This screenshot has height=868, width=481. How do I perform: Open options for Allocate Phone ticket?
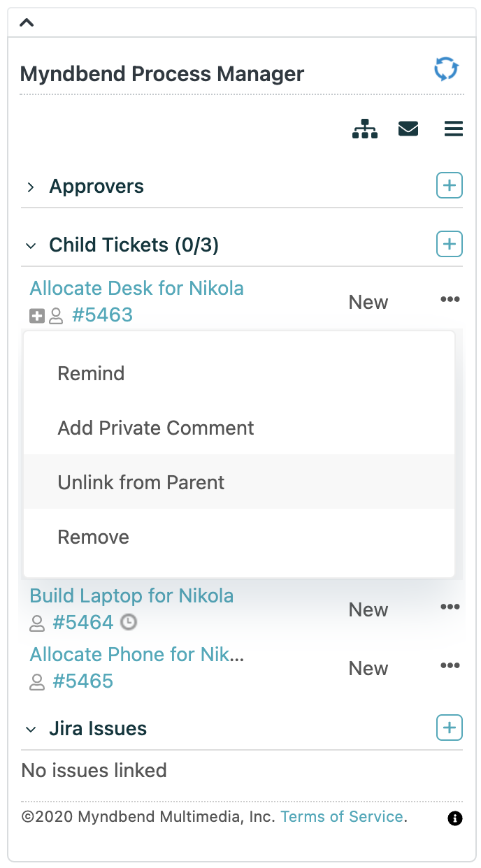[x=450, y=665]
